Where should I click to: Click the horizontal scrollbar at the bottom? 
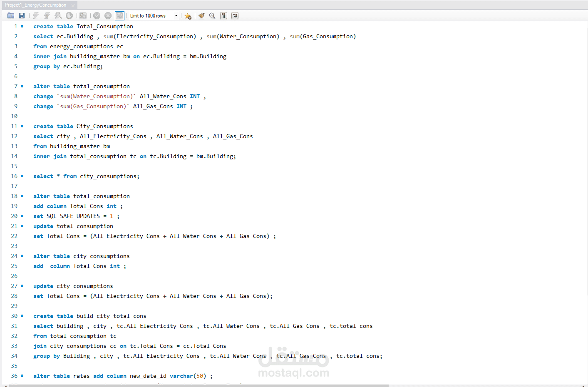click(199, 386)
